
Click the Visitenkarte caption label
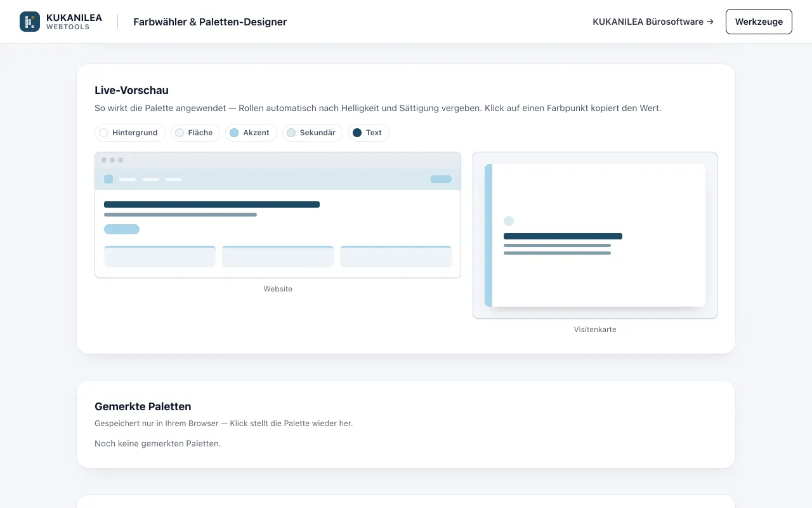coord(595,330)
